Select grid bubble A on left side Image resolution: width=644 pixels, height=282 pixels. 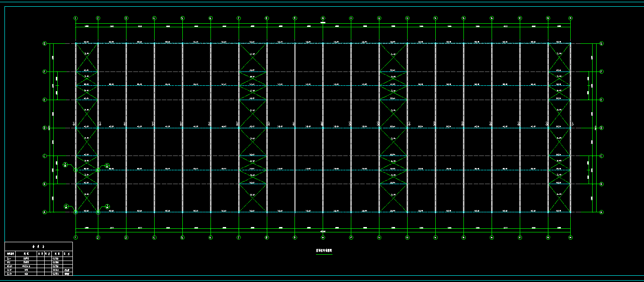click(x=44, y=212)
